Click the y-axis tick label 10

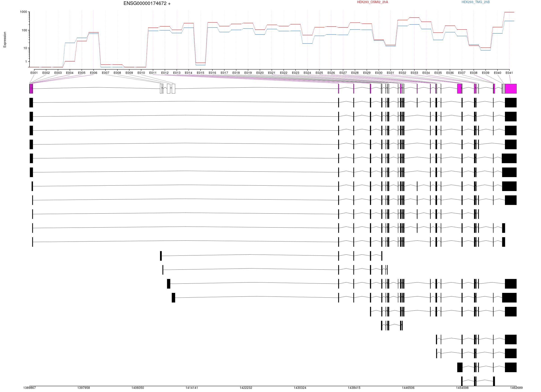(25, 48)
